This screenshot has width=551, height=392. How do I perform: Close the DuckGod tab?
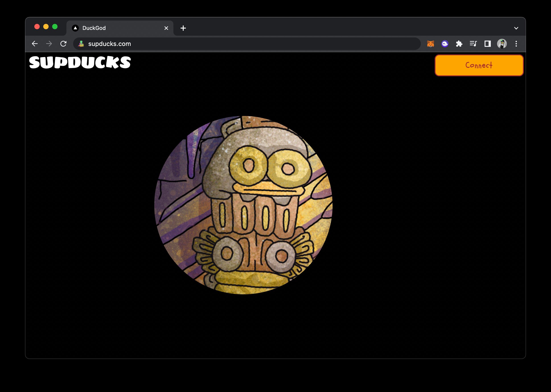[166, 28]
